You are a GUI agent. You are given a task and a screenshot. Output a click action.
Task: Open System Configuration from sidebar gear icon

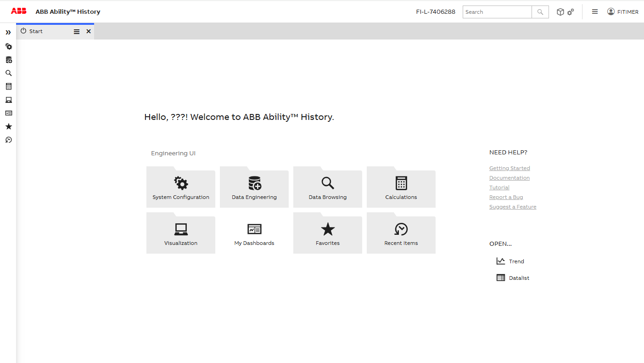(8, 46)
